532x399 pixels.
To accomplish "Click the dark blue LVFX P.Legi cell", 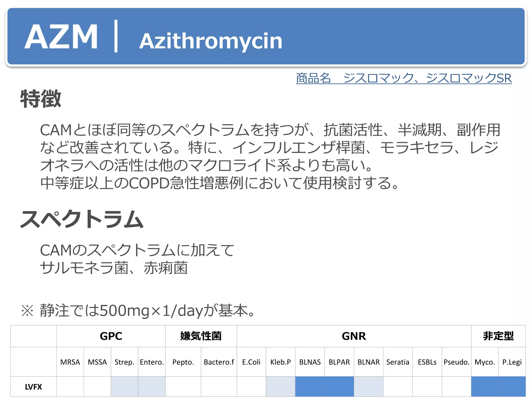I will 512,387.
